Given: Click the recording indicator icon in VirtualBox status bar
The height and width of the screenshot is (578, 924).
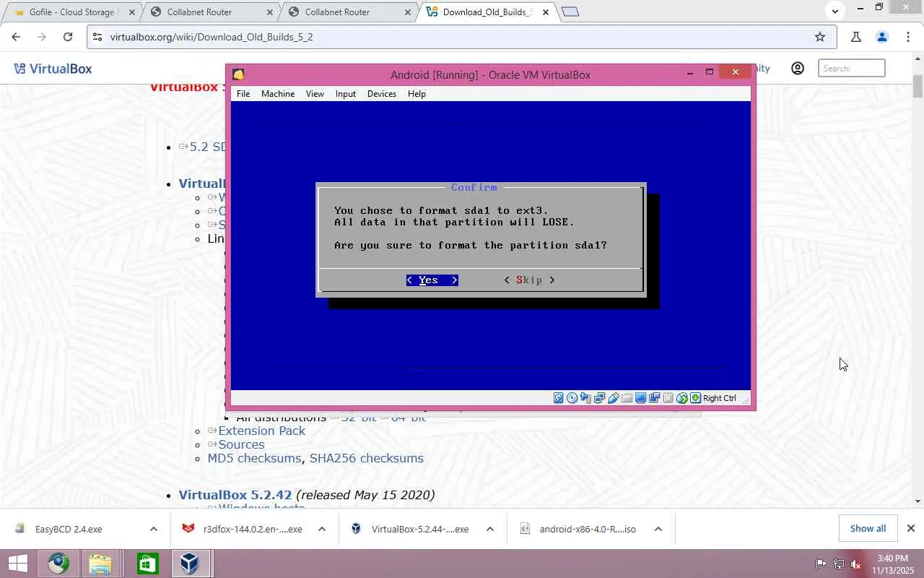Looking at the screenshot, I should point(654,398).
